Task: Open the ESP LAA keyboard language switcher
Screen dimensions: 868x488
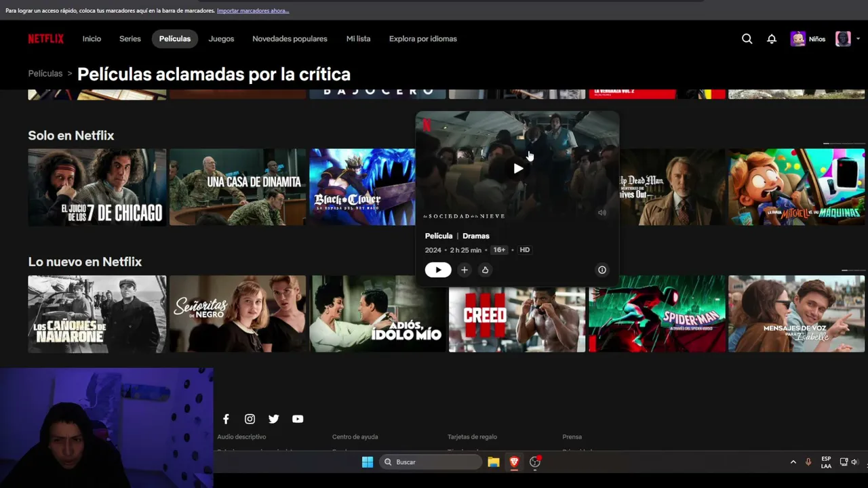Action: [x=826, y=462]
